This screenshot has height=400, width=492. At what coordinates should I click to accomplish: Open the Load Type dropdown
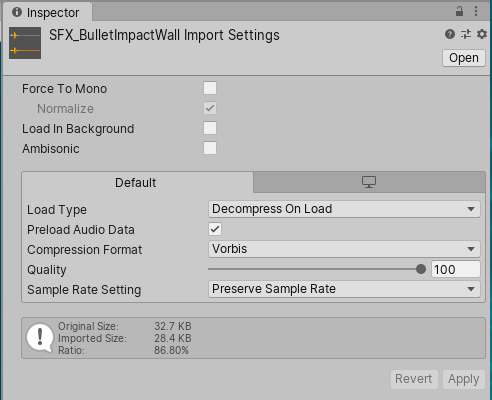pos(344,209)
